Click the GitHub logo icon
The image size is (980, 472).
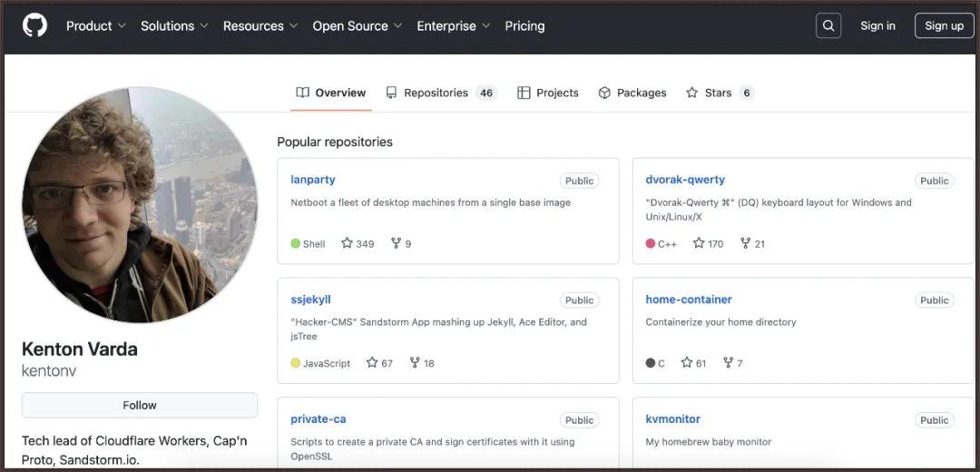tap(34, 25)
